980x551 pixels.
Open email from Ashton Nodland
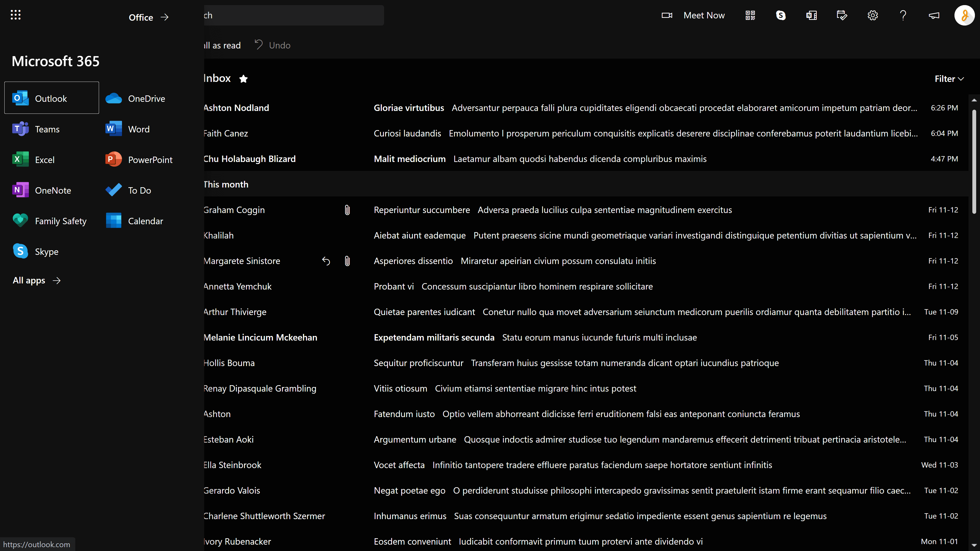coord(586,108)
